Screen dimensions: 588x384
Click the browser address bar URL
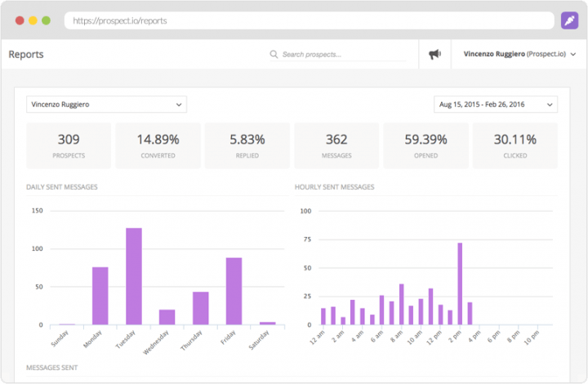[120, 20]
